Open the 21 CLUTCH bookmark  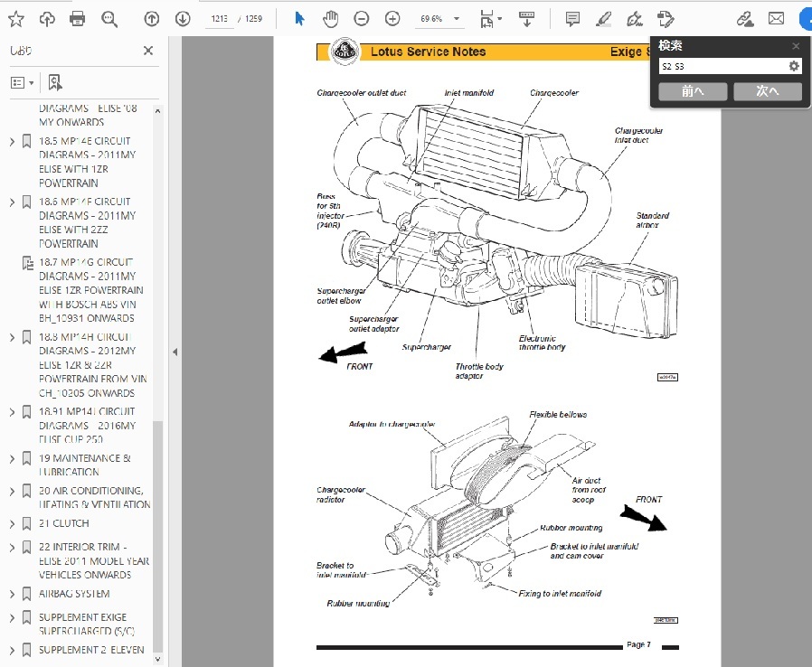(63, 523)
